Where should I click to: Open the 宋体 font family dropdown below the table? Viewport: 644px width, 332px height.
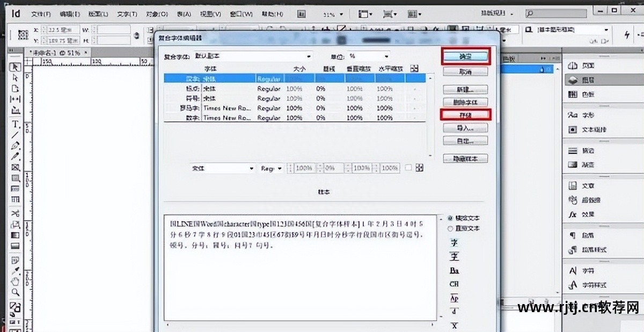click(x=223, y=168)
